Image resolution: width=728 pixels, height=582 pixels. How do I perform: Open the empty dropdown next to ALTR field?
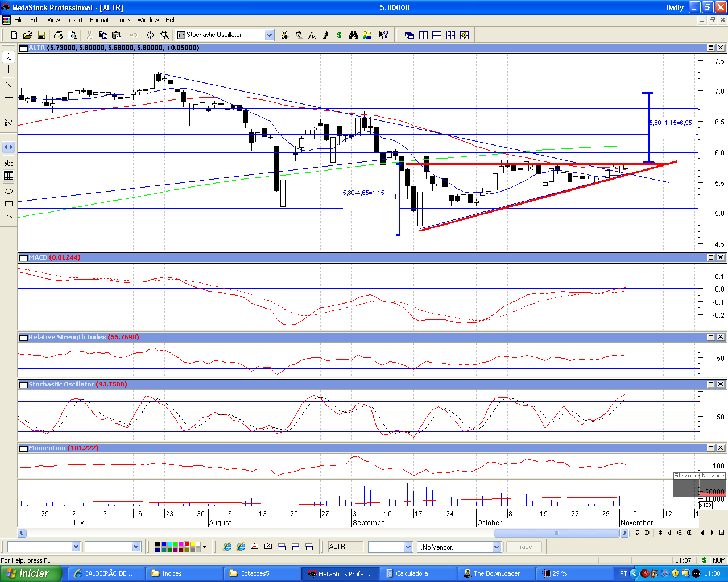click(408, 547)
